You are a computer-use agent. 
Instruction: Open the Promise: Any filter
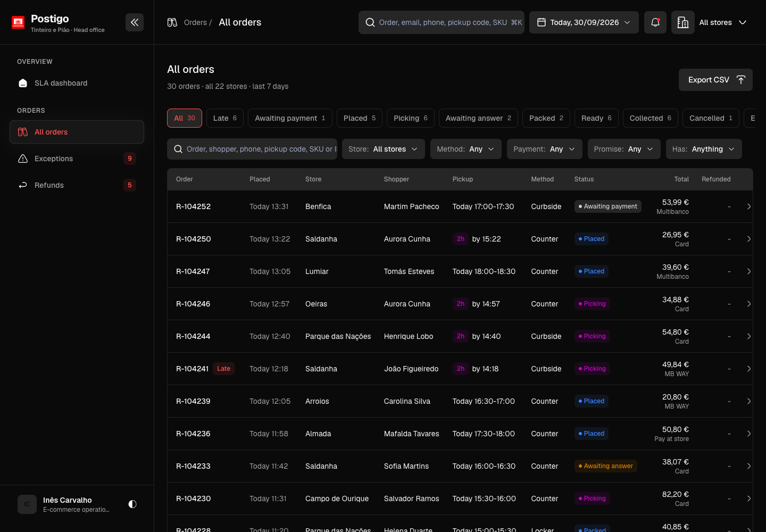pos(624,149)
